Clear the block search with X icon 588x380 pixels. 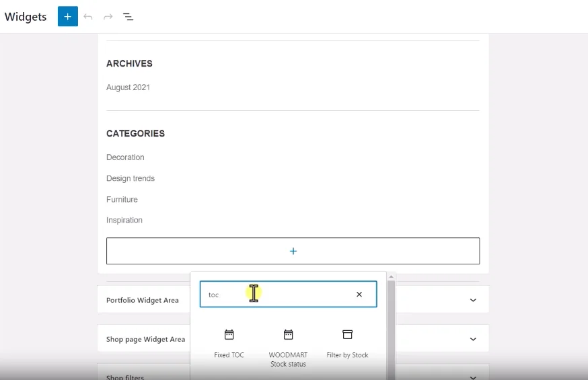[359, 295]
